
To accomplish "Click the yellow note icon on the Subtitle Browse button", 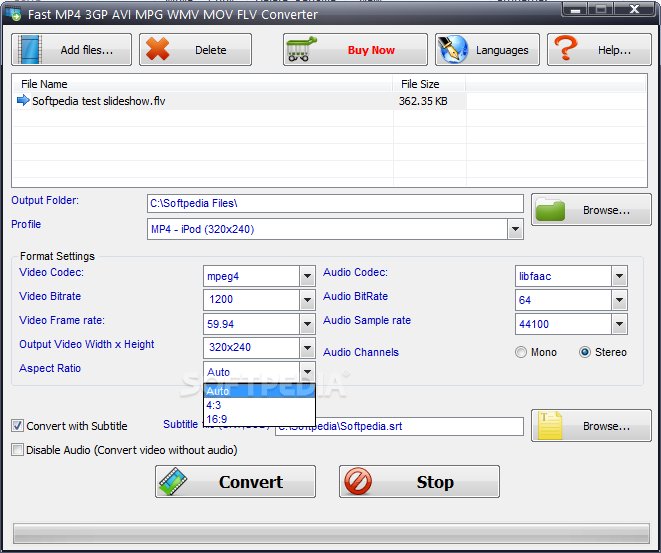I will pyautogui.click(x=550, y=426).
